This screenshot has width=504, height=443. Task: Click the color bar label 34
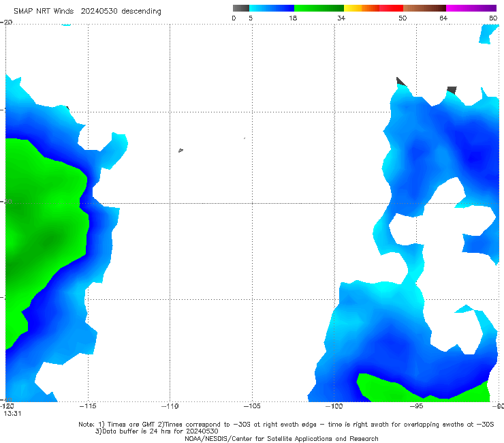tap(341, 18)
